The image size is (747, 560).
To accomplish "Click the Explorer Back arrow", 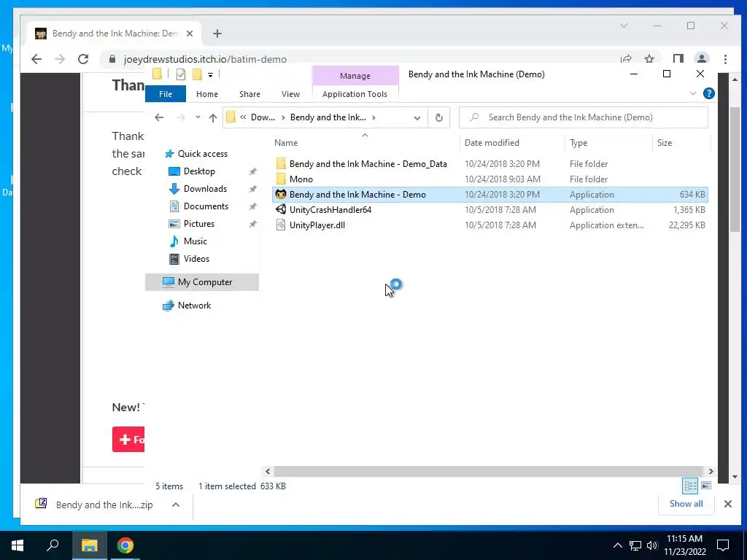I will tap(159, 117).
